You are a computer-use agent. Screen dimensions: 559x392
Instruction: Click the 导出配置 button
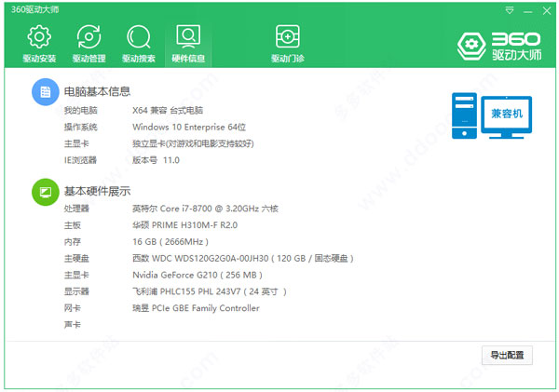(507, 355)
